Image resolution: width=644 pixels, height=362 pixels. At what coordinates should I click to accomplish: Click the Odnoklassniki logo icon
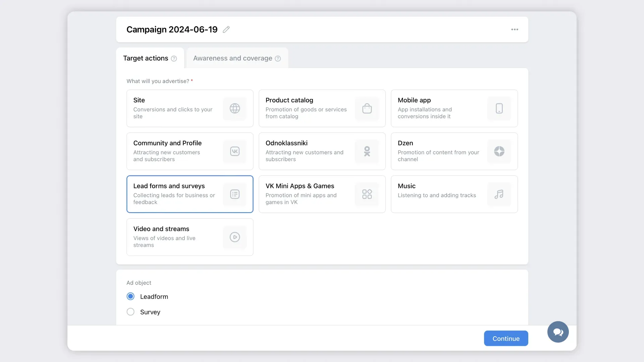pos(367,151)
